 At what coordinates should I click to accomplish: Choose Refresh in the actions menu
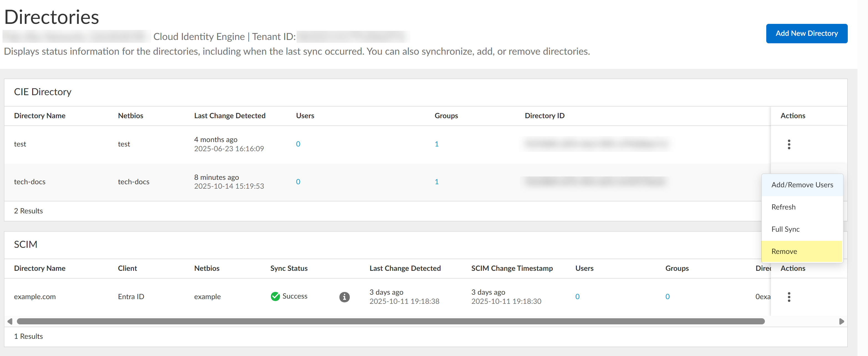[x=783, y=207]
